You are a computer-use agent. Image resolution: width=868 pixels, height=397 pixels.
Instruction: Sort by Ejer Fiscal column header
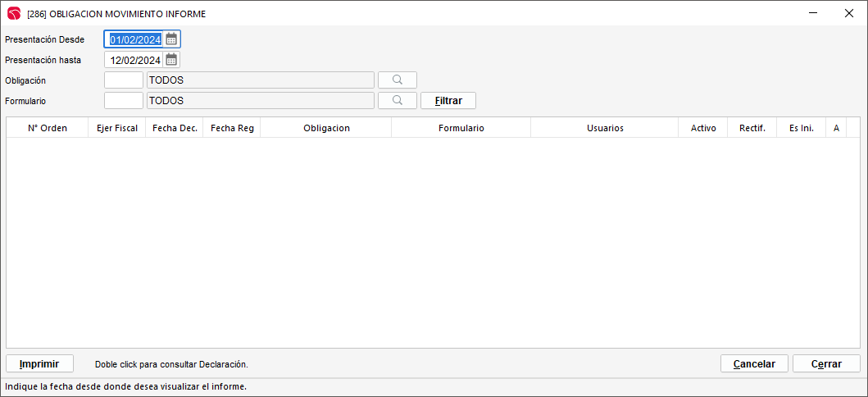pyautogui.click(x=117, y=128)
